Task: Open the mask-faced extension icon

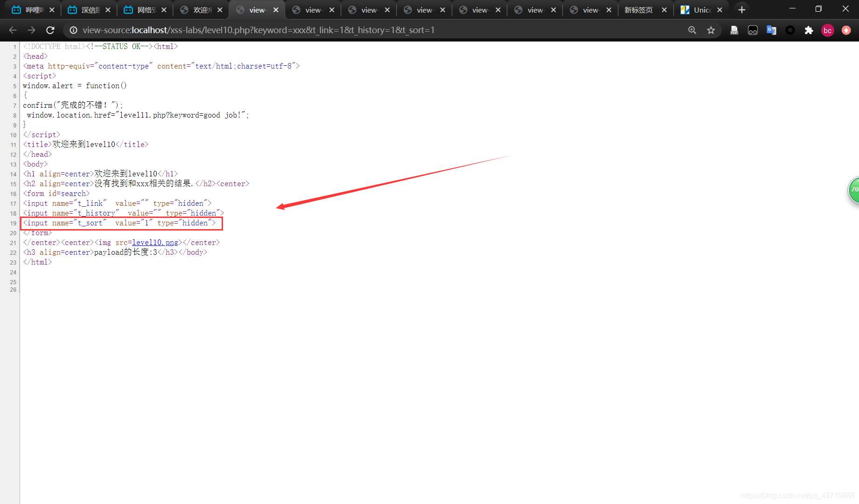Action: pyautogui.click(x=753, y=30)
